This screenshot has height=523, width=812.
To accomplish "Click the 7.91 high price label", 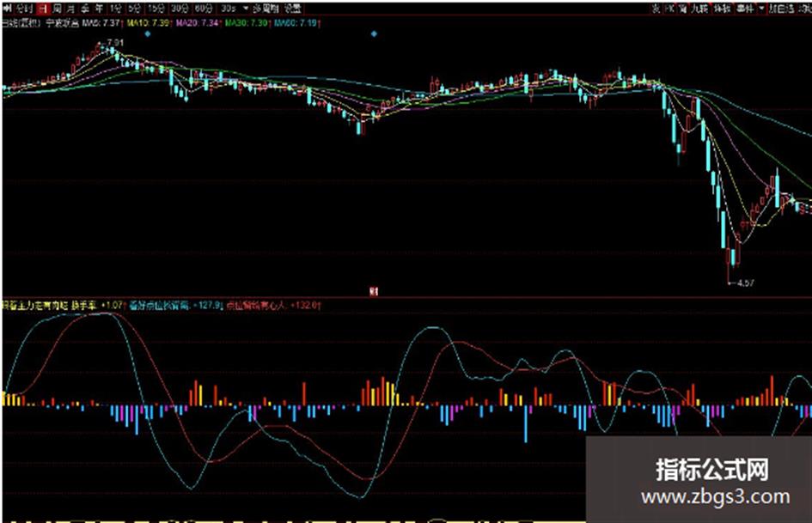I will pyautogui.click(x=115, y=42).
